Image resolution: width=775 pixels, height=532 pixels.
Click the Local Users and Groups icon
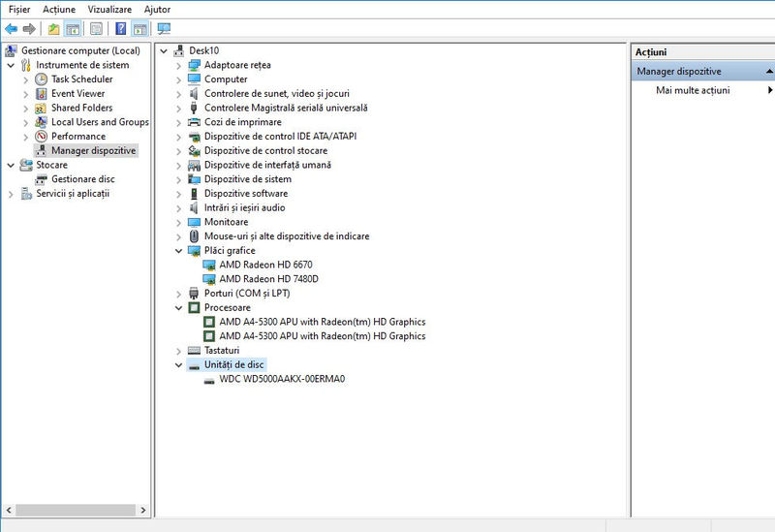point(41,122)
